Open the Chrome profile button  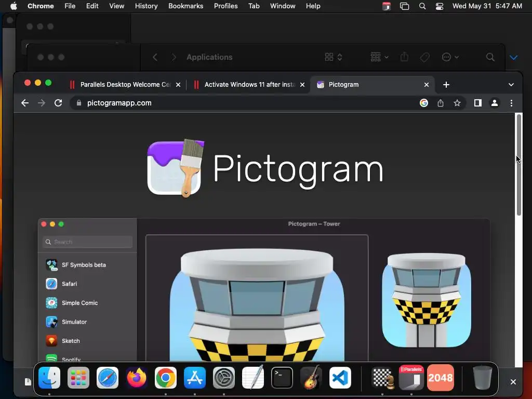(x=495, y=103)
